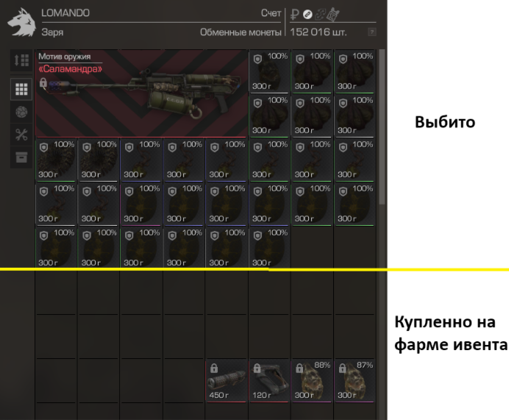This screenshot has width=509, height=420.
Task: Click the "Обменные монеты" label
Action: [241, 32]
